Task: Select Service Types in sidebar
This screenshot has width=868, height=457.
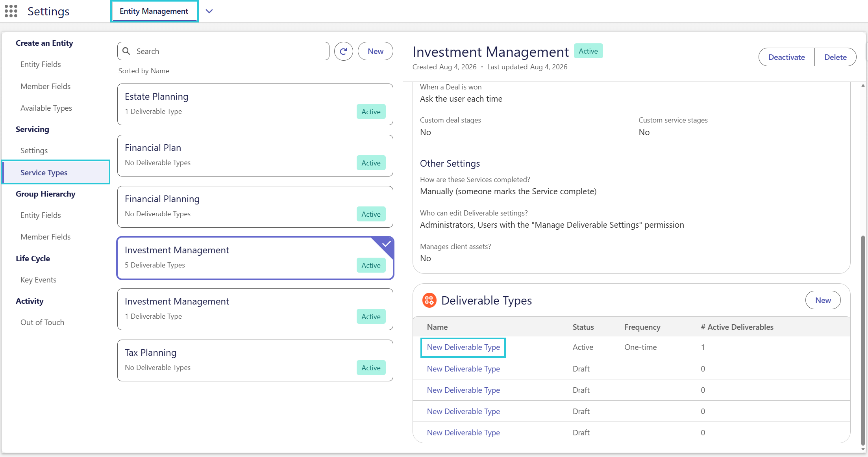Action: (56, 172)
